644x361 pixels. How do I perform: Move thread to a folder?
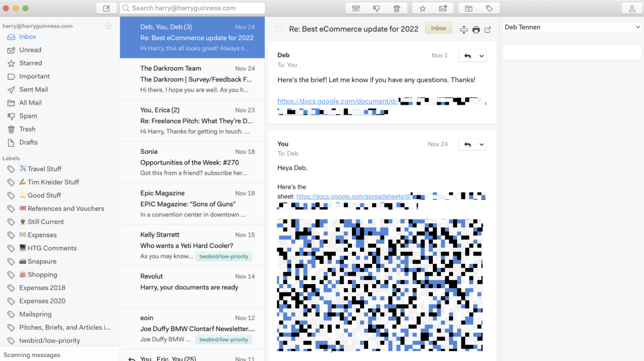(x=469, y=8)
